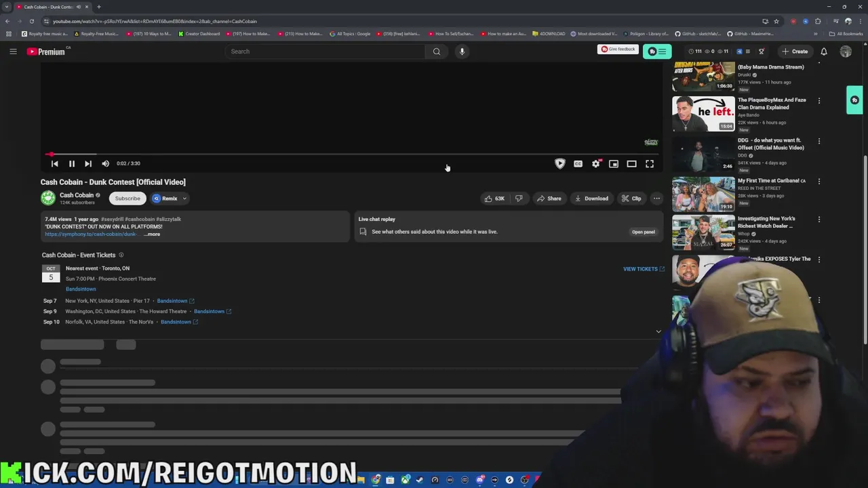Click VIEW TICKETS link
This screenshot has width=868, height=488.
644,269
